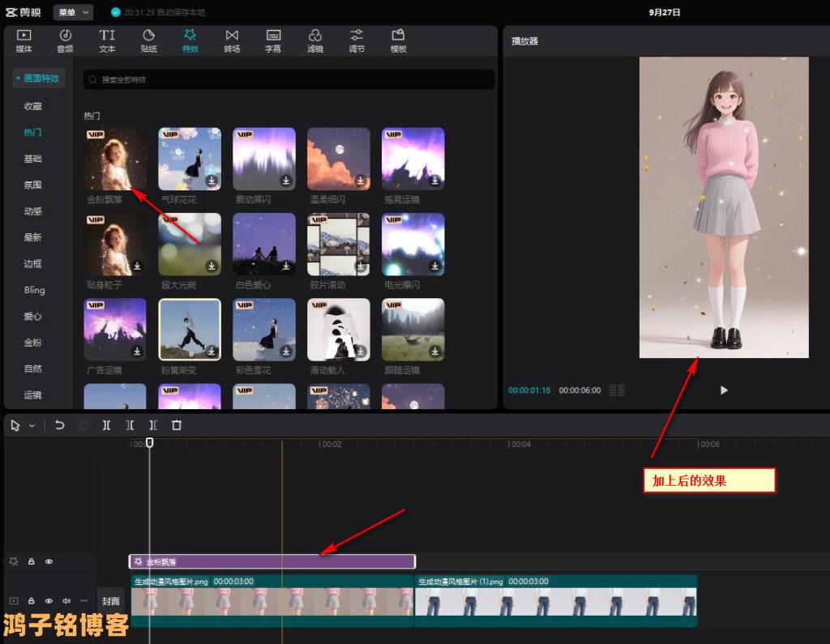The width and height of the screenshot is (830, 644).
Task: Click the trash delete icon in timeline toolbar
Action: (x=177, y=425)
